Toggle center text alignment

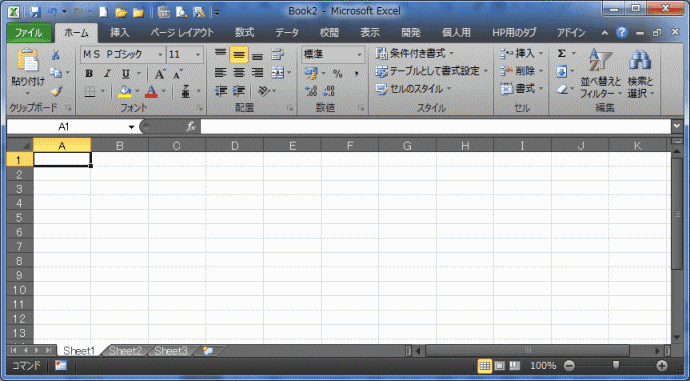(x=239, y=73)
